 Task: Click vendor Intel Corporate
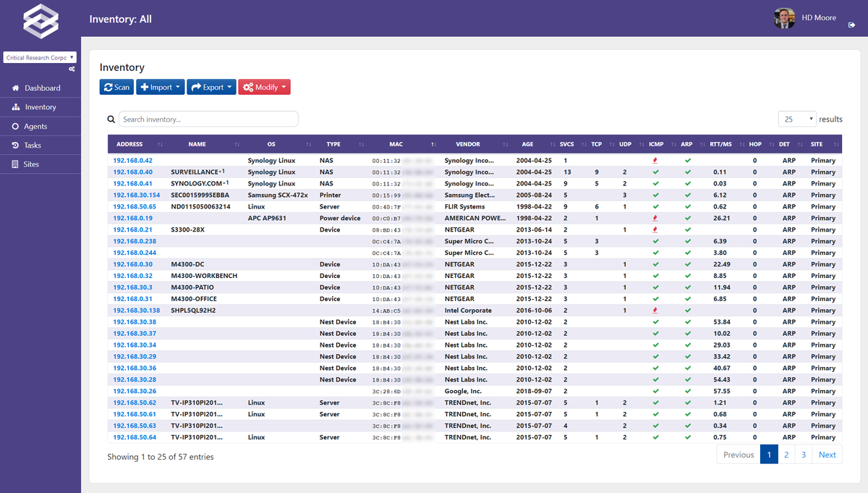tap(468, 311)
